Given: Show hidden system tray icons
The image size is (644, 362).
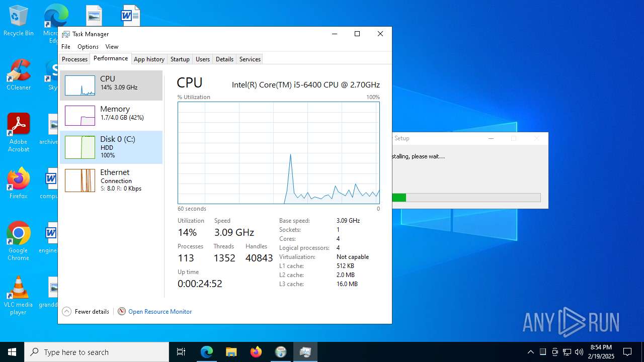Looking at the screenshot, I should pos(530,352).
